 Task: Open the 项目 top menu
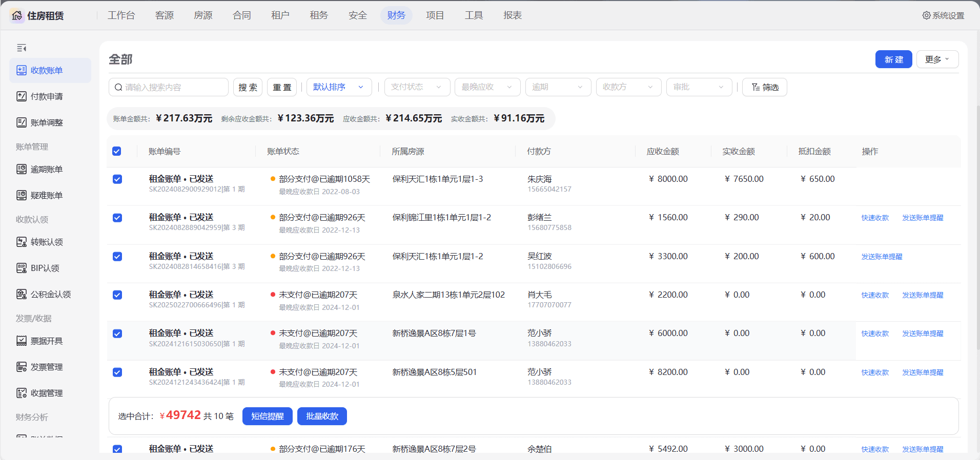435,15
